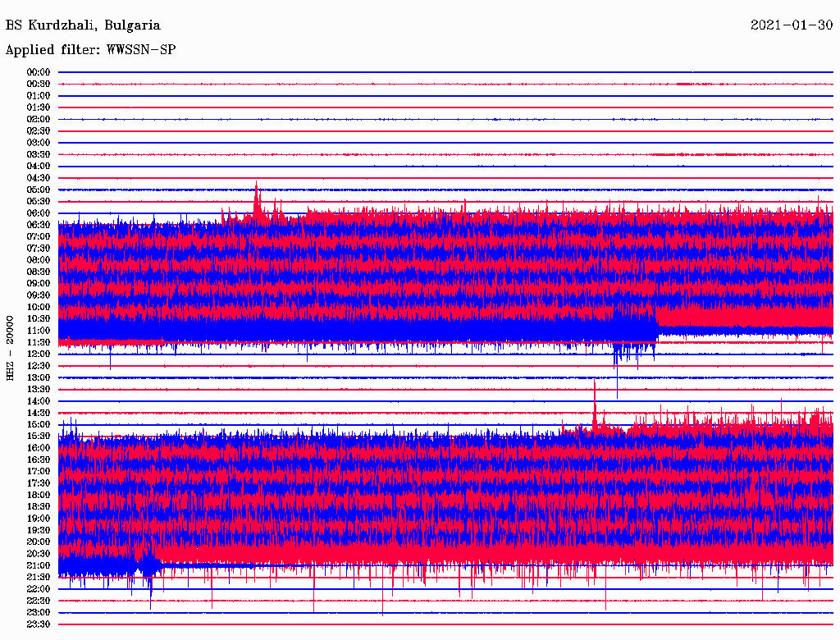This screenshot has height=640, width=840.
Task: Select the 04:30 time label
Action: click(39, 178)
